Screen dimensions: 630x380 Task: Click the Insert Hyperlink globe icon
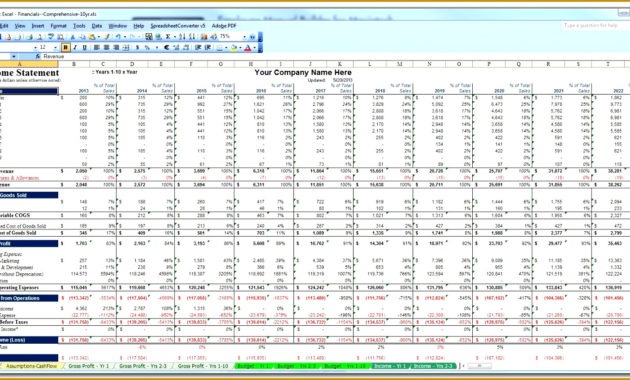[x=158, y=37]
